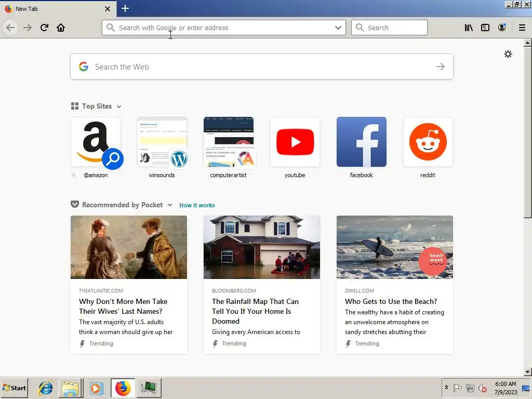532x399 pixels.
Task: Open a new tab with plus button
Action: (125, 8)
